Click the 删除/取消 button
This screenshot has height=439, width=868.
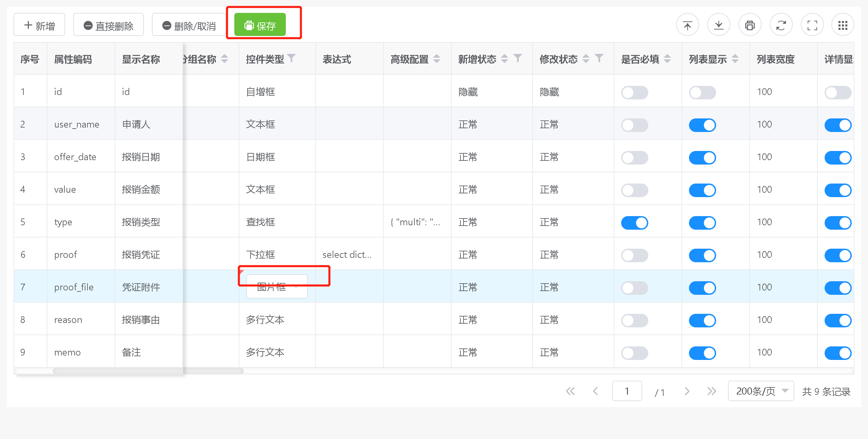point(189,25)
